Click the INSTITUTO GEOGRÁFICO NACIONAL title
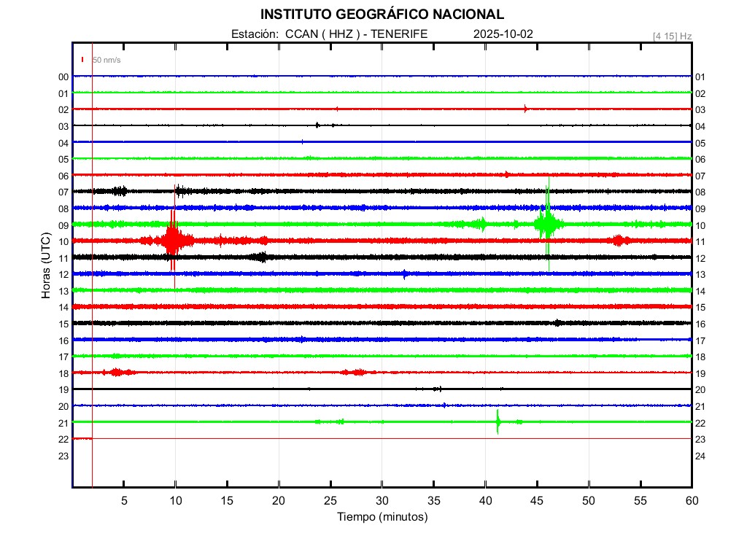Screen dimensions: 747x560 click(x=382, y=15)
